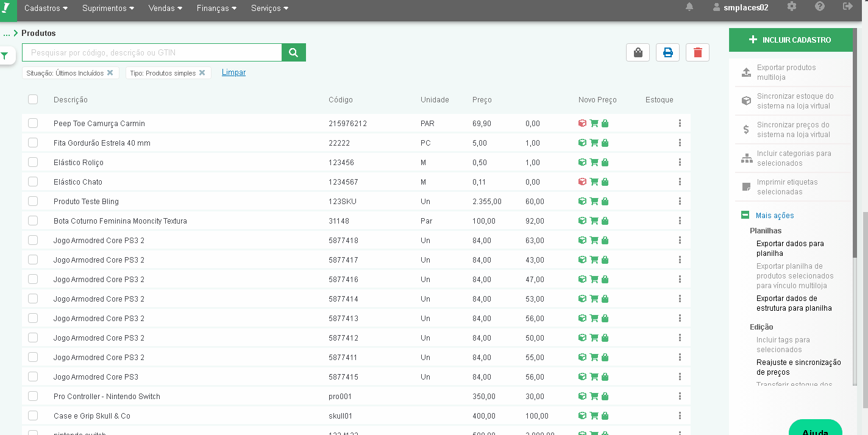This screenshot has height=435, width=868.
Task: Click lock bag icon in Elástico Roliço row
Action: pyautogui.click(x=605, y=163)
